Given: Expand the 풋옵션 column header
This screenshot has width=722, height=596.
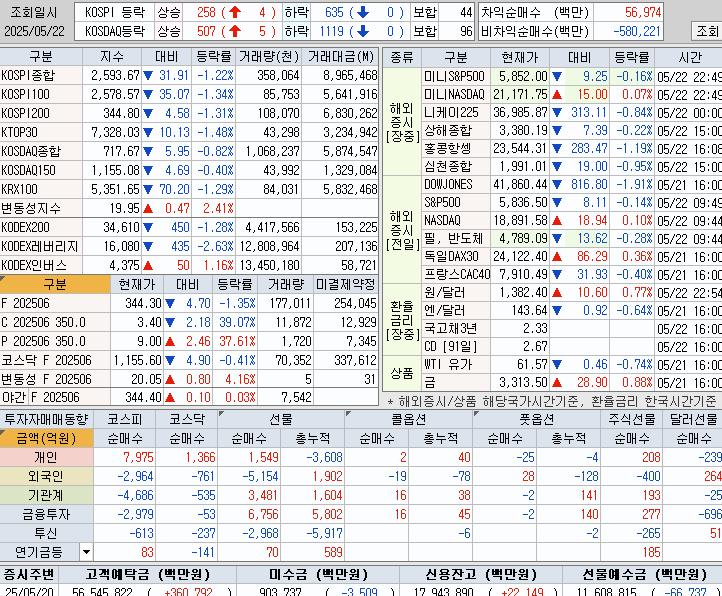Looking at the screenshot, I should (x=537, y=419).
